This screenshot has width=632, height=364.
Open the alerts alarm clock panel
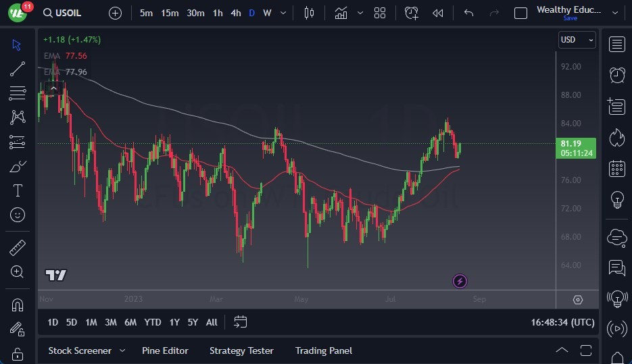point(616,75)
